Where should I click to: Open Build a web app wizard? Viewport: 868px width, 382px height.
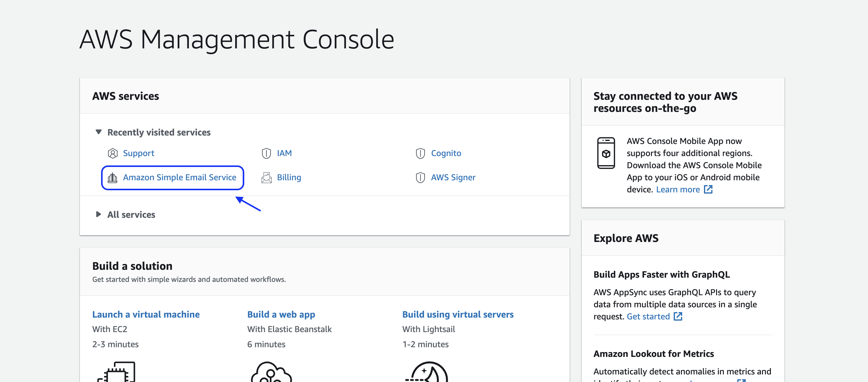(x=281, y=314)
